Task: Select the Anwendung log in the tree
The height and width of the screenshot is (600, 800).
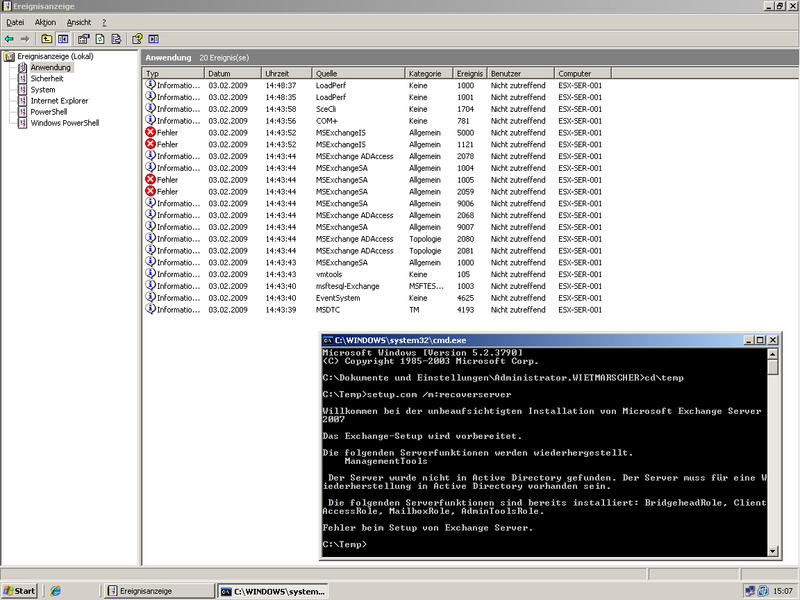Action: [x=50, y=67]
